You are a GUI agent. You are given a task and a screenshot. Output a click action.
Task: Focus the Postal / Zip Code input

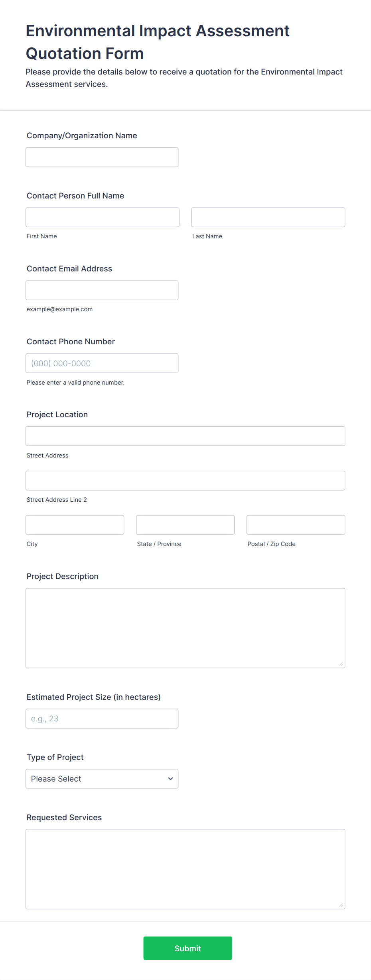(x=296, y=524)
